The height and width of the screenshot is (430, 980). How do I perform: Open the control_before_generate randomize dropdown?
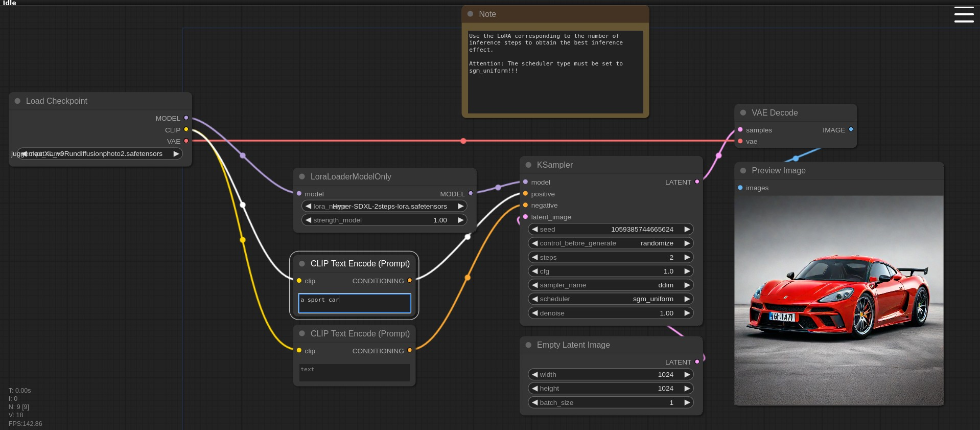coord(610,243)
